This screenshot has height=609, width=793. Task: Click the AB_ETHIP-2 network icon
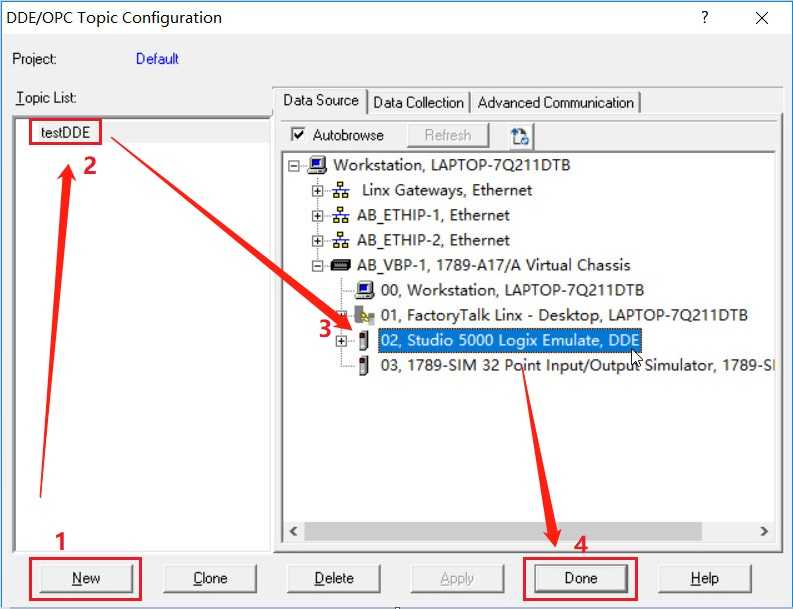[x=340, y=240]
